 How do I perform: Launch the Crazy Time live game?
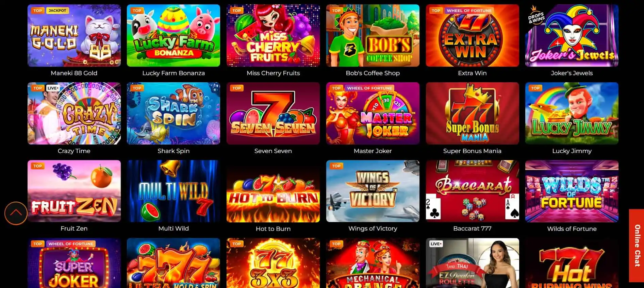point(74,113)
